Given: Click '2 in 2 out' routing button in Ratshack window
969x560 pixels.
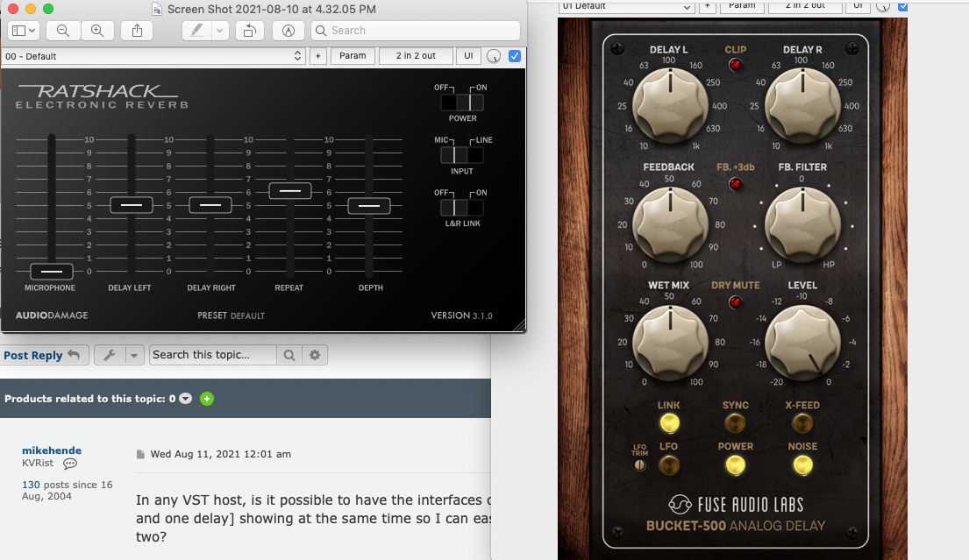Looking at the screenshot, I should coord(416,55).
